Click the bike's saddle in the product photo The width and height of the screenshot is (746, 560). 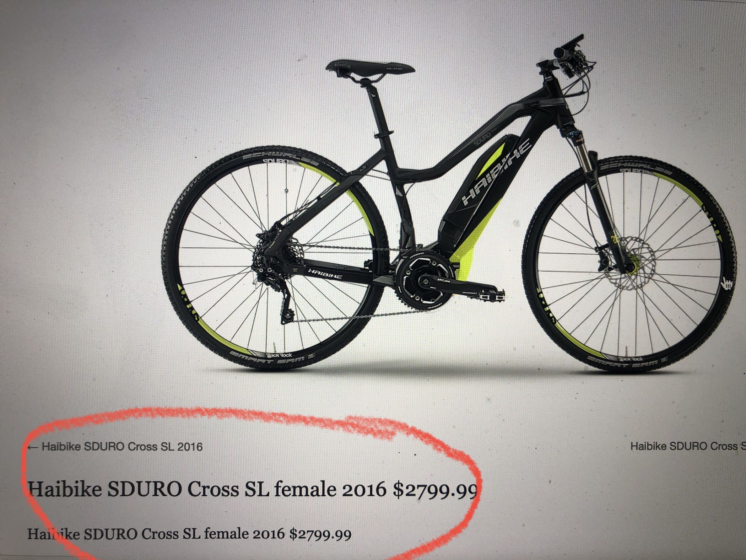(x=370, y=67)
